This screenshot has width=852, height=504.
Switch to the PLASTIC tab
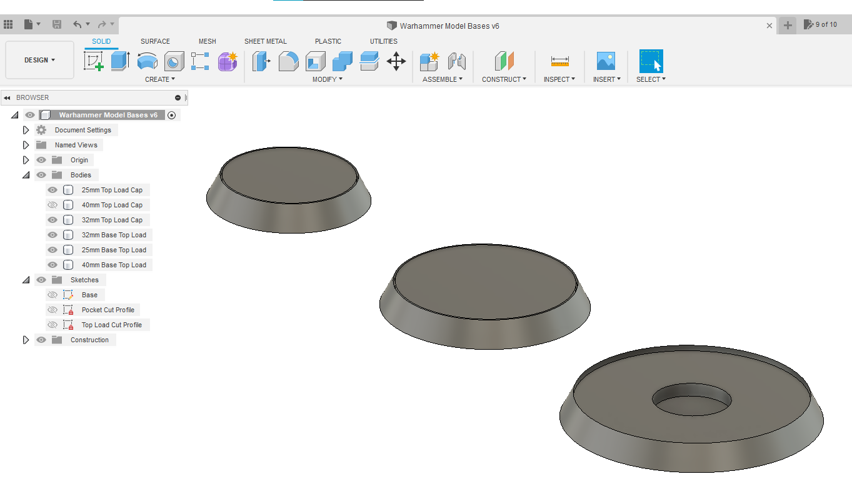[328, 41]
